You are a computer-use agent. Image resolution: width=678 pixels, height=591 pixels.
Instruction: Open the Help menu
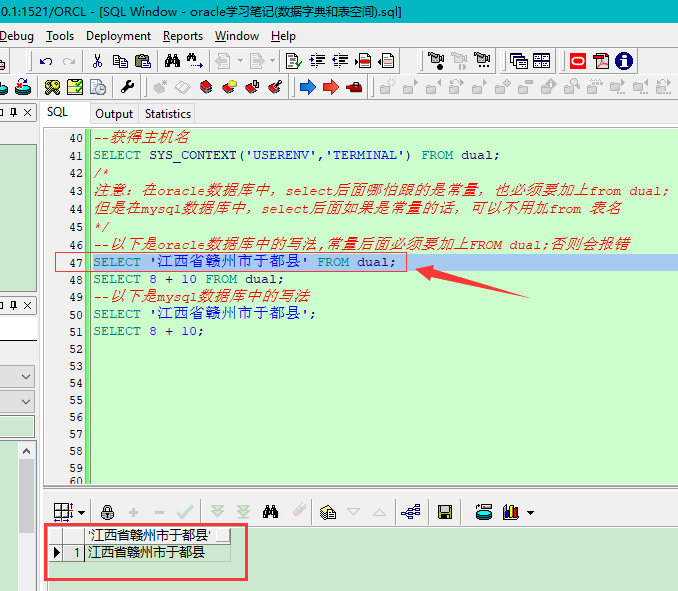[283, 36]
